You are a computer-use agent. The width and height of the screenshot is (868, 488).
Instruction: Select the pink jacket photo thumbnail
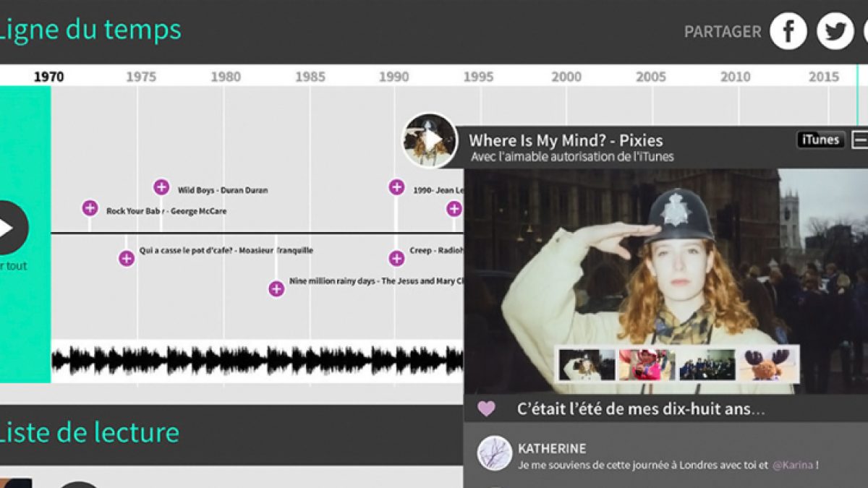(x=647, y=364)
